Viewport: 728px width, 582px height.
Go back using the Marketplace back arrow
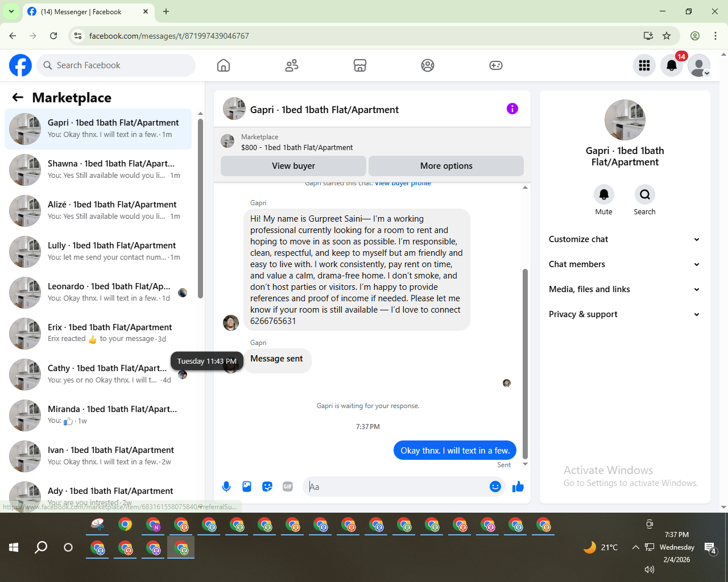[18, 97]
